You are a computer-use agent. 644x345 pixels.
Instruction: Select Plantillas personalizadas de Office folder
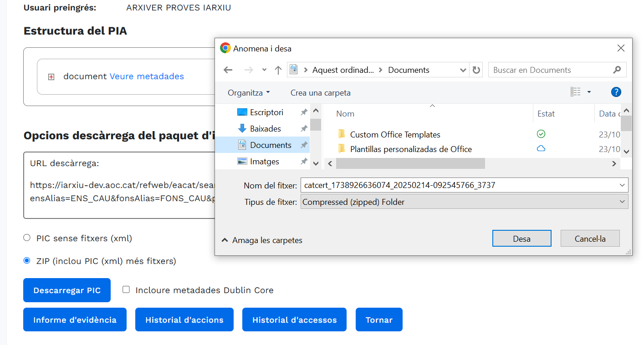click(x=411, y=149)
